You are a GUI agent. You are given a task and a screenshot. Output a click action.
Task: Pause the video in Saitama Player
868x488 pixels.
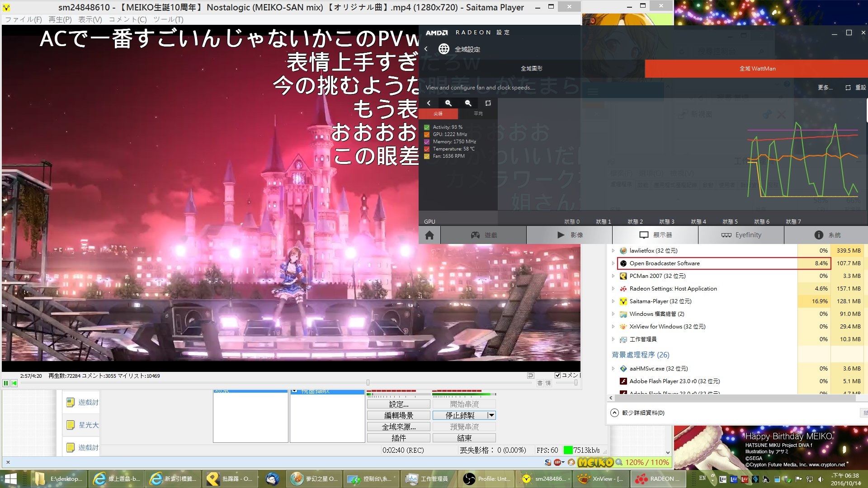tap(6, 383)
